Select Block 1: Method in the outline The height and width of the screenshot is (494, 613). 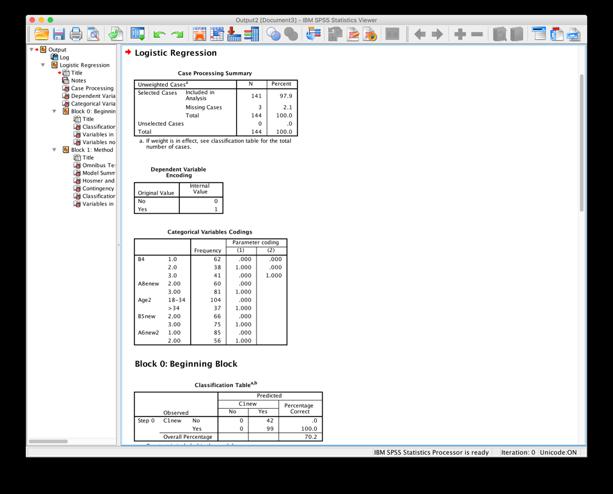click(92, 150)
